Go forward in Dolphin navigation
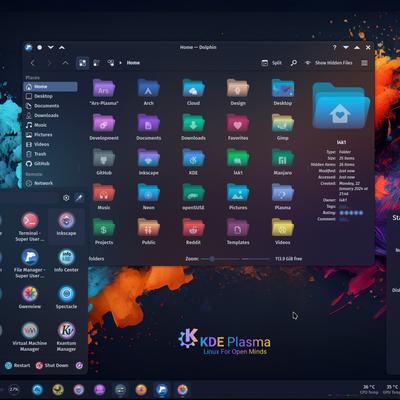This screenshot has height=400, width=400. pyautogui.click(x=49, y=63)
